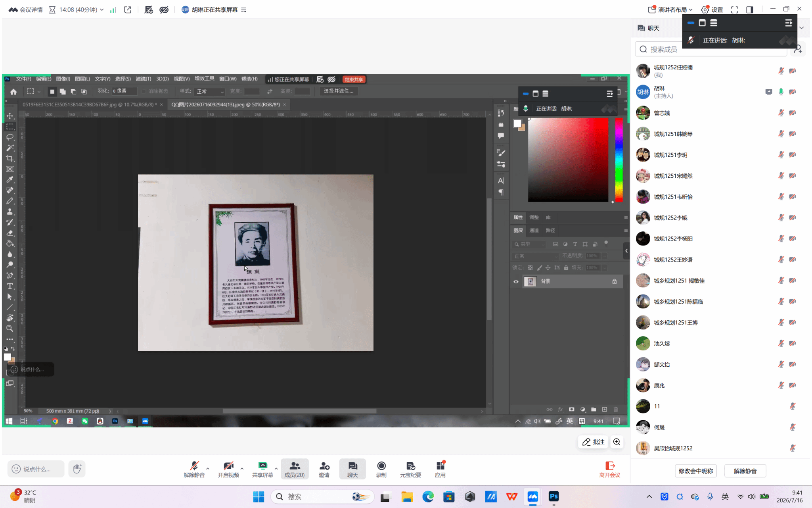Image resolution: width=812 pixels, height=508 pixels.
Task: Switch to the 路径 paths tab
Action: 550,231
